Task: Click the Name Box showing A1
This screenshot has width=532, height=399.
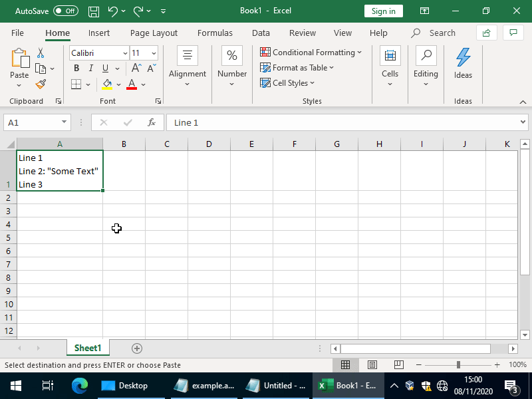Action: point(37,122)
